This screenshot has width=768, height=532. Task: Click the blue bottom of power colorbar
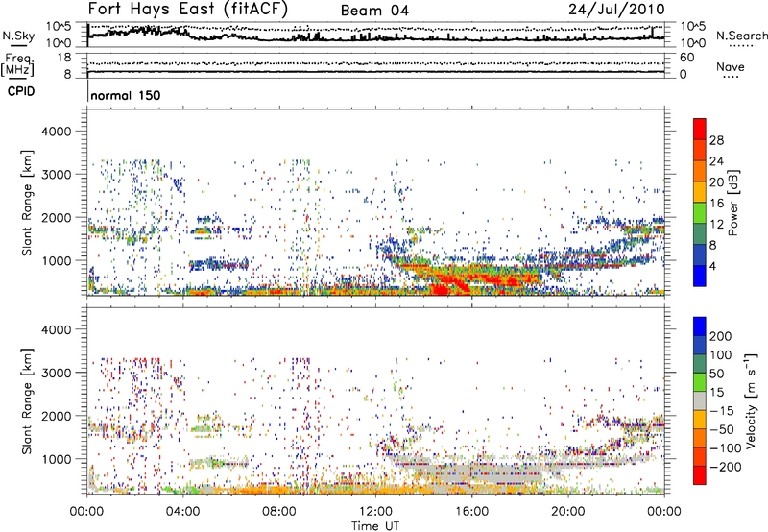coord(700,277)
